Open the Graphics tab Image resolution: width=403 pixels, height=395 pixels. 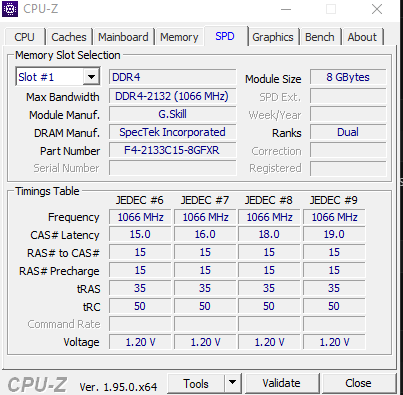(x=273, y=37)
